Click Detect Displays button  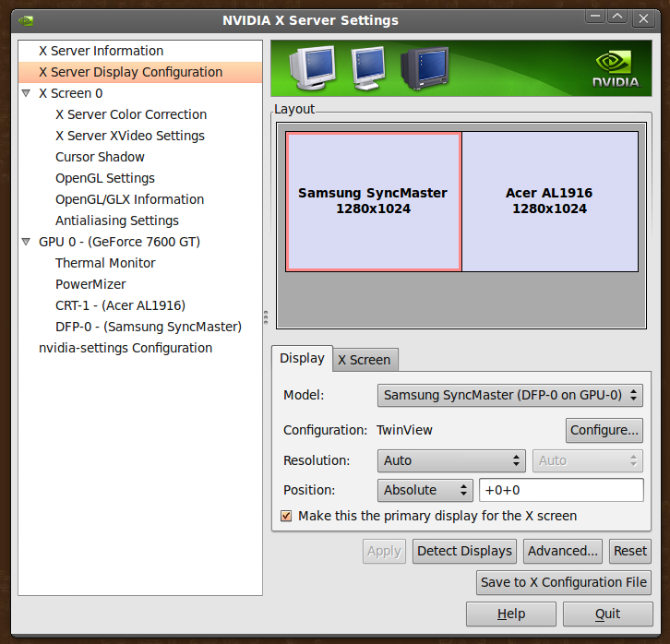point(464,552)
